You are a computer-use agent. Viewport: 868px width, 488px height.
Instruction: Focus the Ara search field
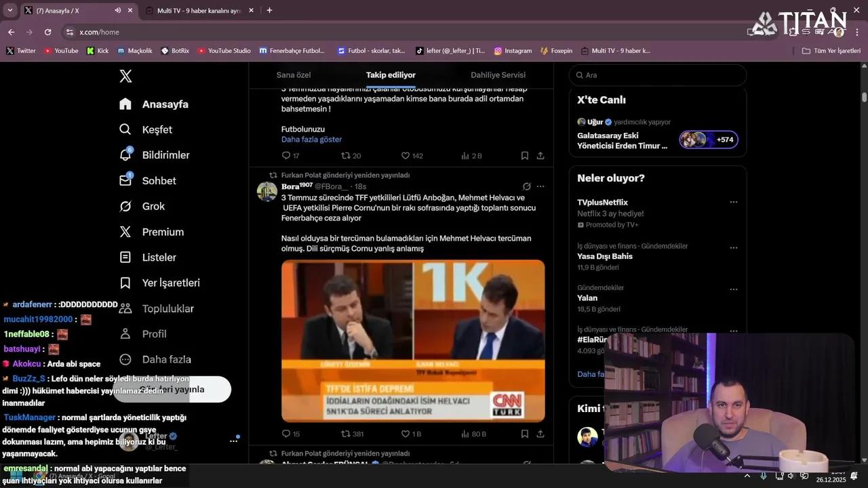[x=658, y=75]
